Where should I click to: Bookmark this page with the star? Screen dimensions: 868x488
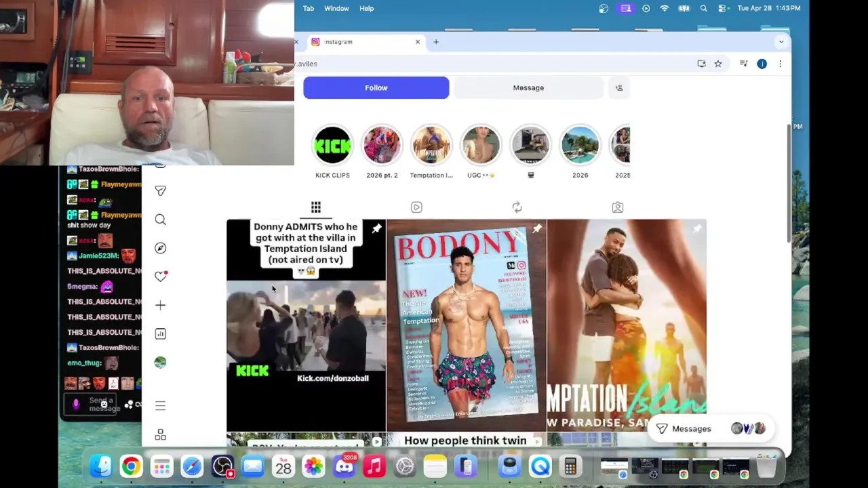tap(718, 64)
